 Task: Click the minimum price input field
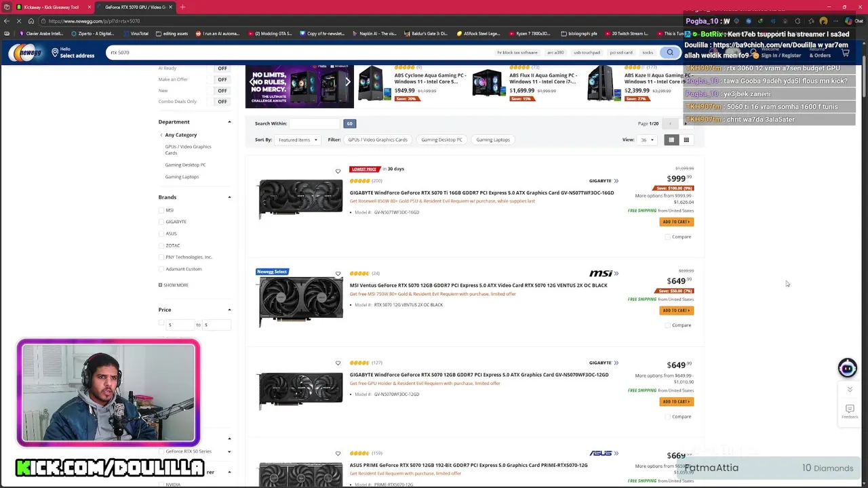(181, 325)
